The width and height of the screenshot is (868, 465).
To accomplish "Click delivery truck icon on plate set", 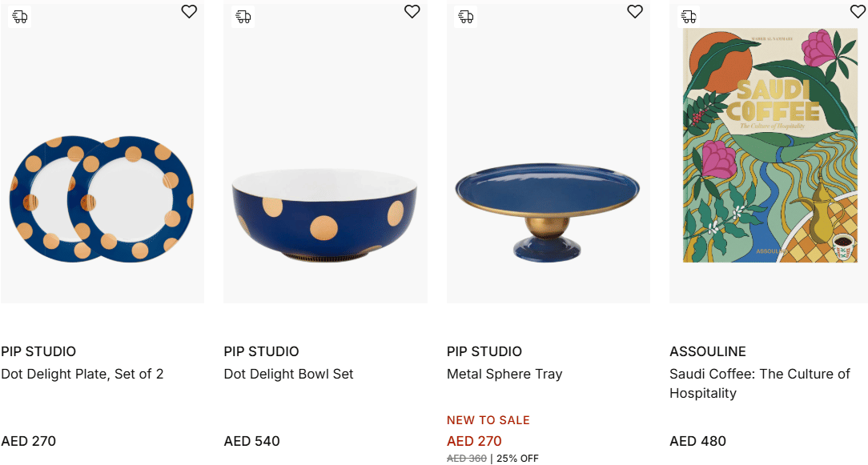I will tap(20, 17).
